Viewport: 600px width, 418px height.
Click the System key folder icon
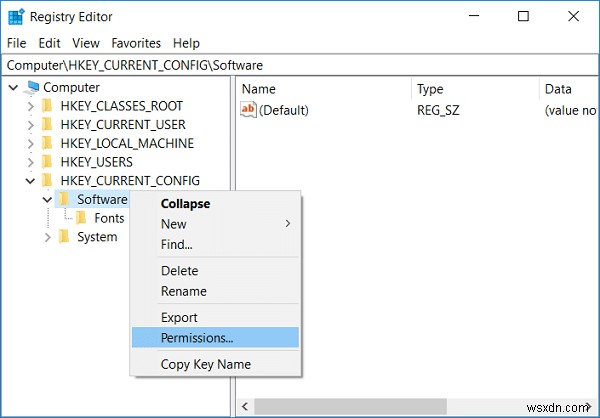[x=64, y=237]
